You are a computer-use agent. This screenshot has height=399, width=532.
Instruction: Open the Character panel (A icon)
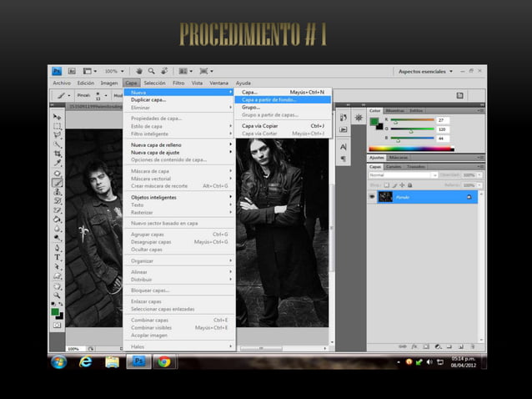[x=344, y=147]
